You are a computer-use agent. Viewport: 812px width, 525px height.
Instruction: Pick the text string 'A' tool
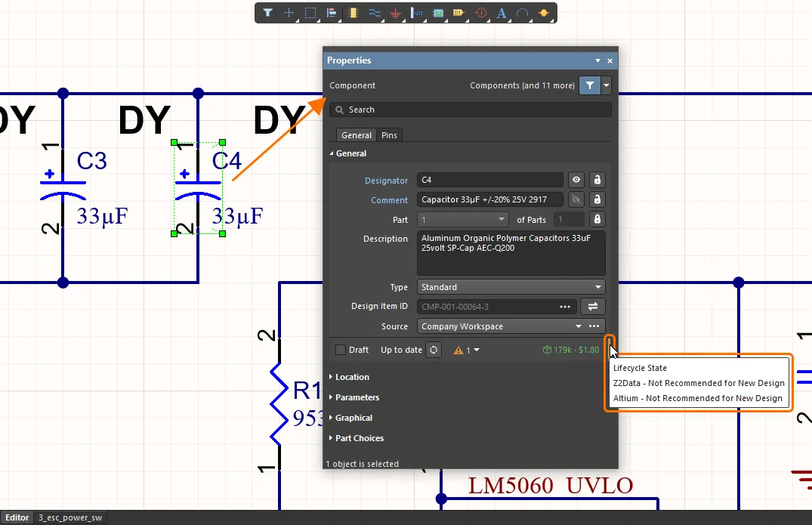(x=502, y=13)
